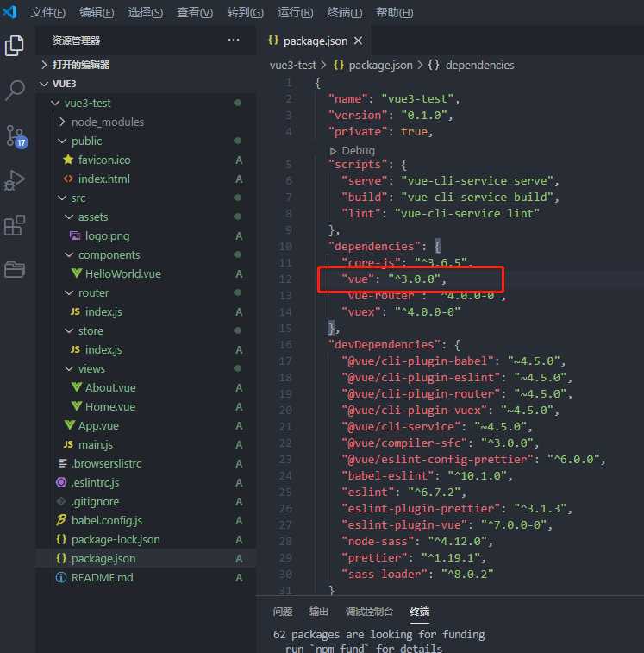Click the Debug CodeLens above scripts

pos(353,150)
